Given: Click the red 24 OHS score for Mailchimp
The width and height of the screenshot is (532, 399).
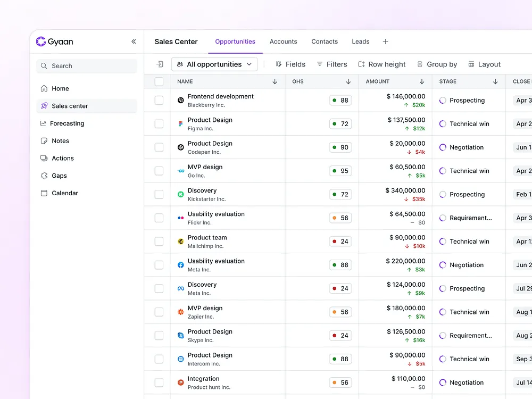Looking at the screenshot, I should (340, 242).
